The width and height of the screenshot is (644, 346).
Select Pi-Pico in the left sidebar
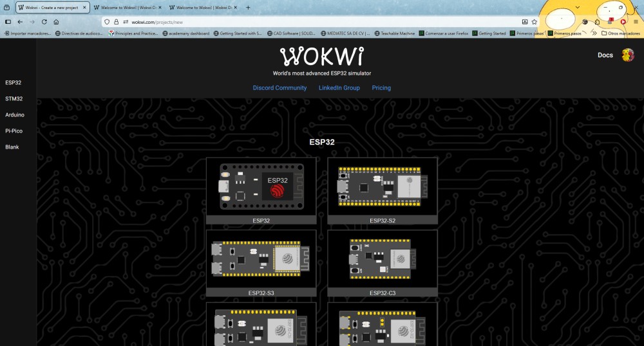tap(14, 131)
